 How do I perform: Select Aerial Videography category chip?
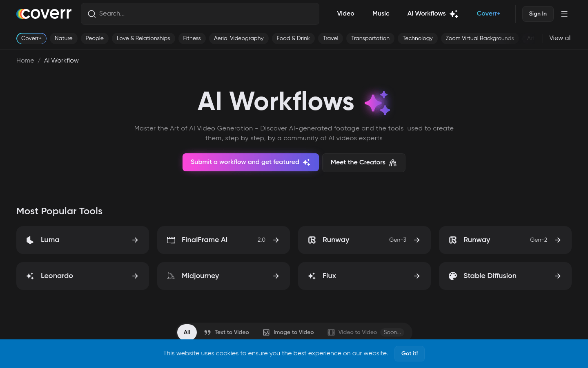tap(239, 38)
